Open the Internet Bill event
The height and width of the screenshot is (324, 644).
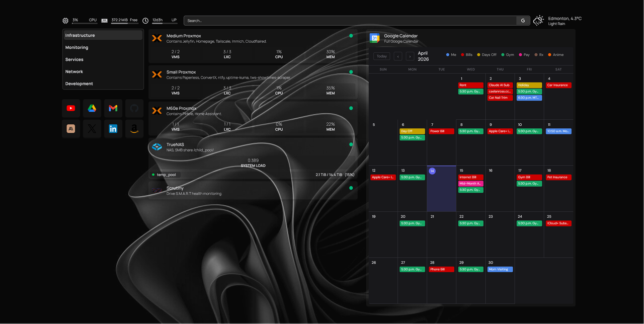click(470, 177)
